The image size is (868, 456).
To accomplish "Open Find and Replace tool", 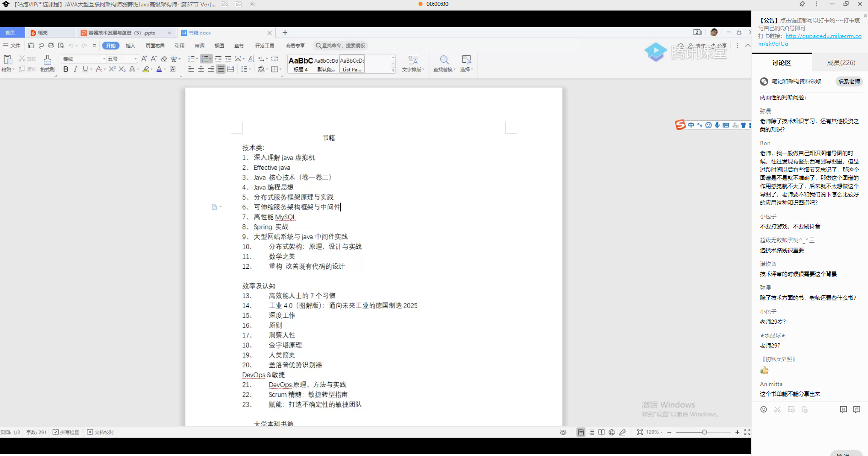I will (444, 63).
